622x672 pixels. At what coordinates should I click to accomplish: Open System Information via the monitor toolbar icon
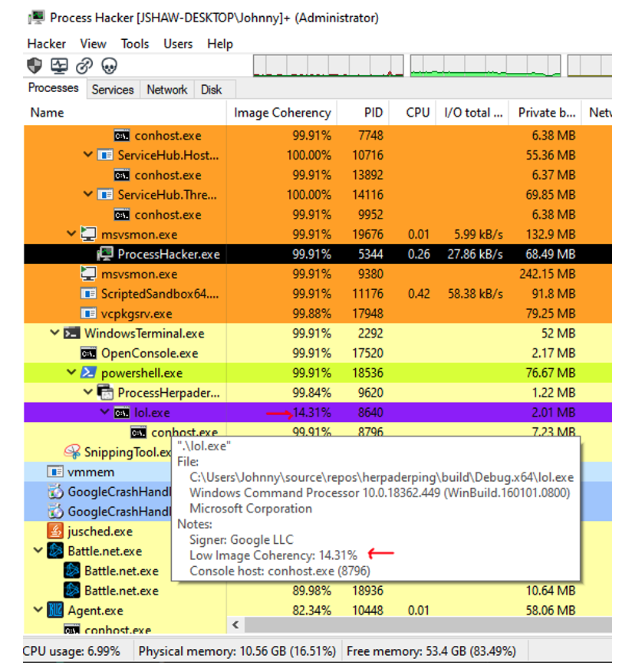click(x=59, y=65)
